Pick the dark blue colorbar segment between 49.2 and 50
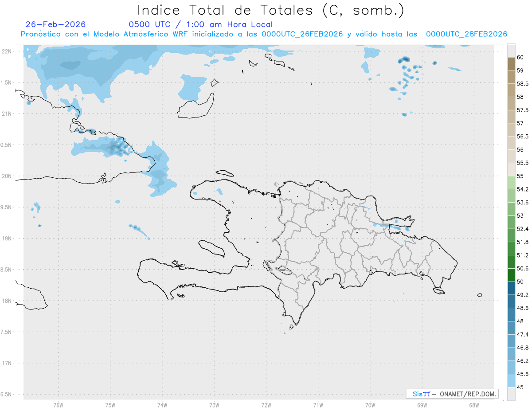The height and width of the screenshot is (411, 532). pyautogui.click(x=511, y=288)
